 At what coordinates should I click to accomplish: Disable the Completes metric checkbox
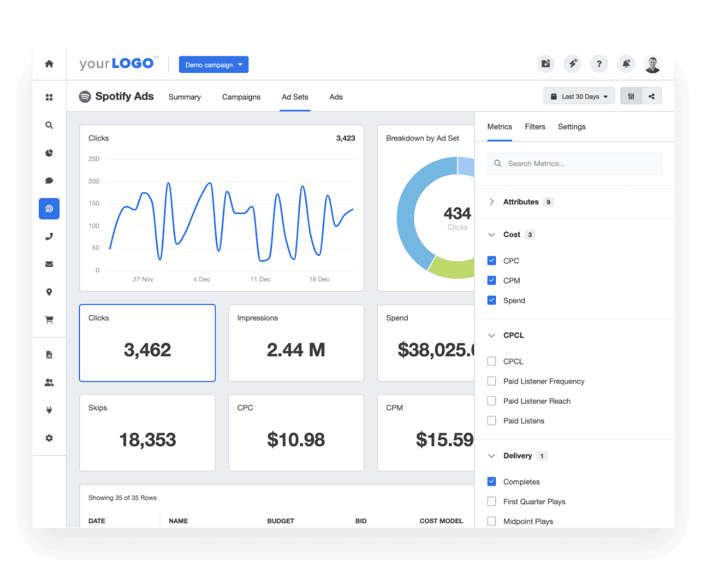[x=491, y=482]
